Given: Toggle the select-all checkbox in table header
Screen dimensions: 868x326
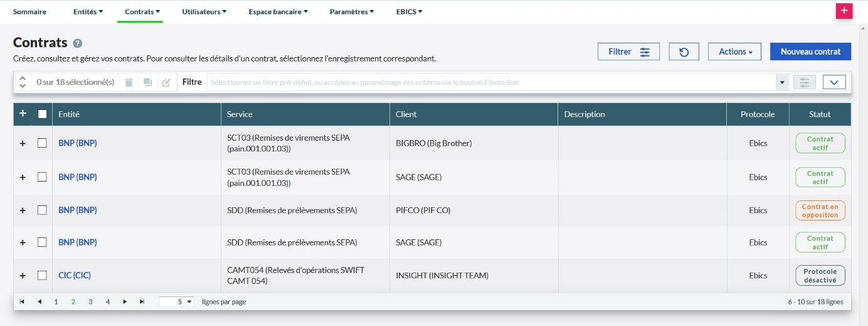Looking at the screenshot, I should [x=42, y=114].
